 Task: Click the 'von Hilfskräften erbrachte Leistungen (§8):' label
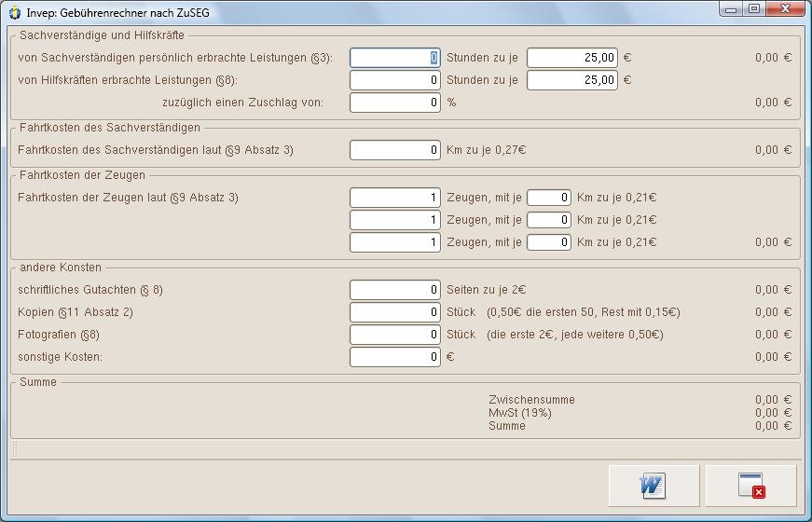(x=128, y=80)
